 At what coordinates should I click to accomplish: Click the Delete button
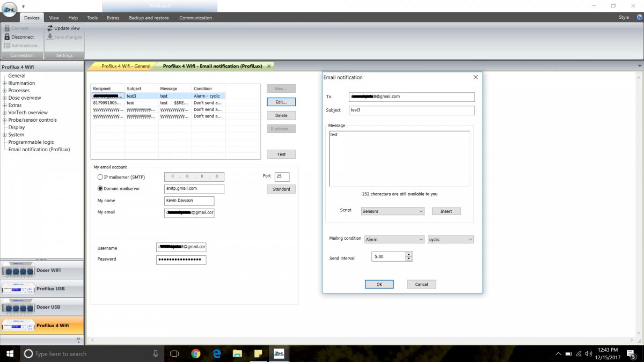tap(281, 115)
